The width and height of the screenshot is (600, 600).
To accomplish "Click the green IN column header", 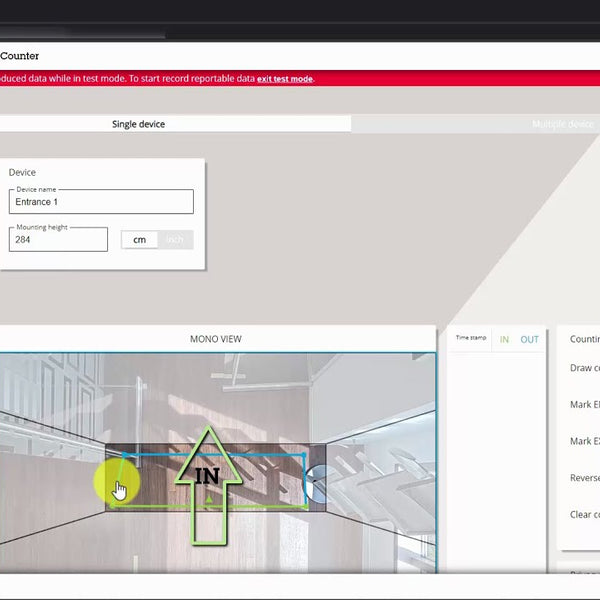I will tap(504, 340).
